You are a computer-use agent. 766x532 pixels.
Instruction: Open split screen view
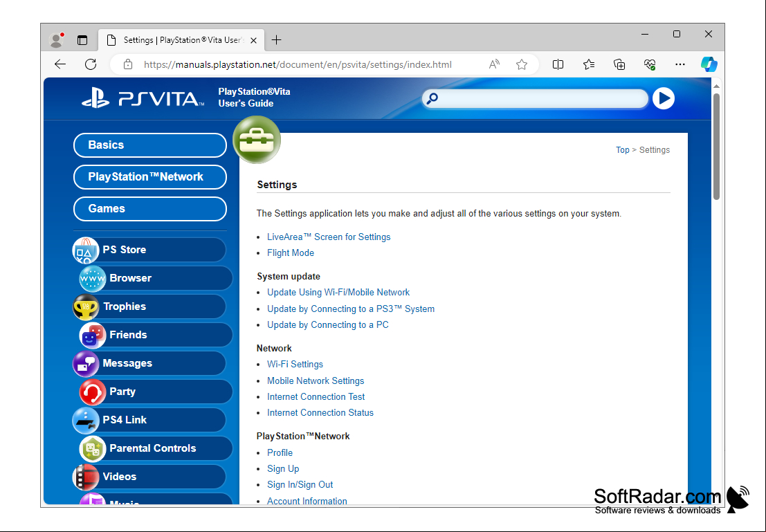click(558, 64)
